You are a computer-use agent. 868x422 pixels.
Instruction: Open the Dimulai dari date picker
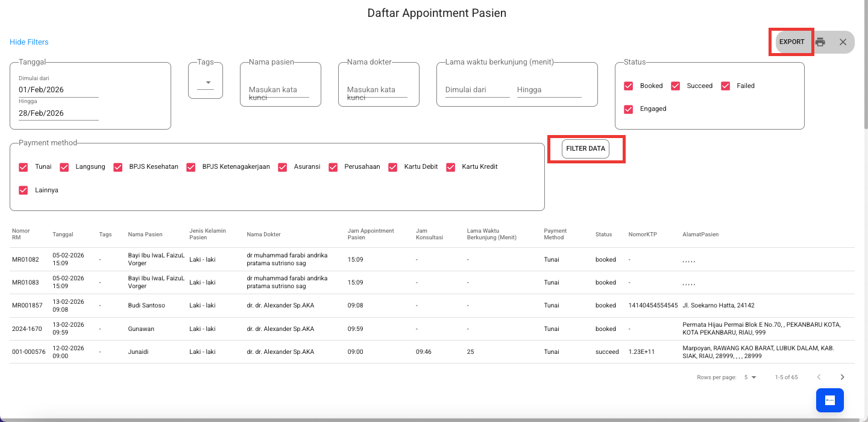pyautogui.click(x=58, y=90)
